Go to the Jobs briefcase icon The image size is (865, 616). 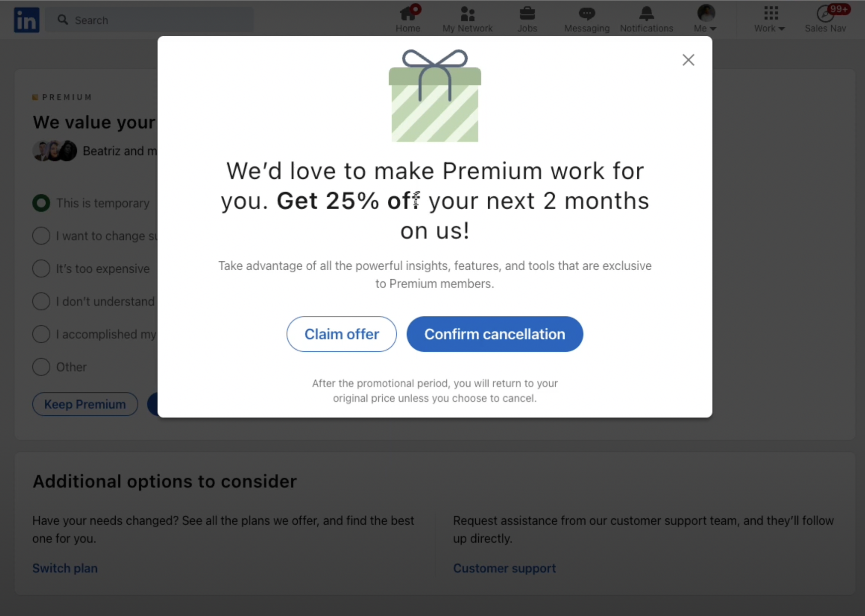pos(527,13)
